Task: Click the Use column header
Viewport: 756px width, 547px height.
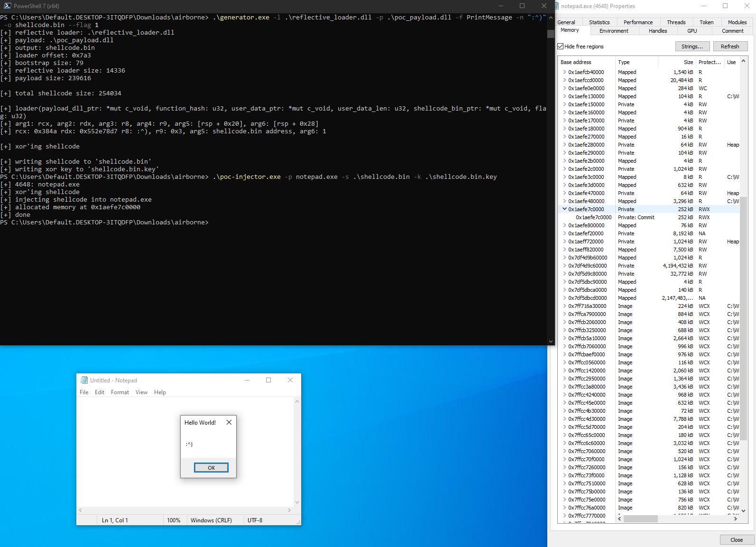Action: pos(731,62)
